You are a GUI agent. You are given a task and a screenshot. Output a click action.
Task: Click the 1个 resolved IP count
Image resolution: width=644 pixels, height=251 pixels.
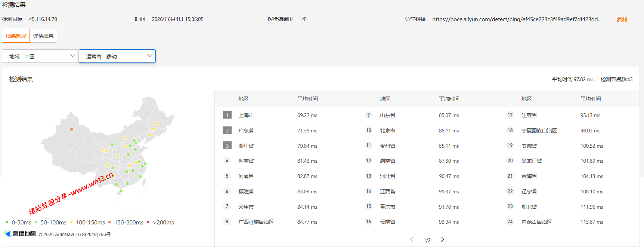(303, 19)
